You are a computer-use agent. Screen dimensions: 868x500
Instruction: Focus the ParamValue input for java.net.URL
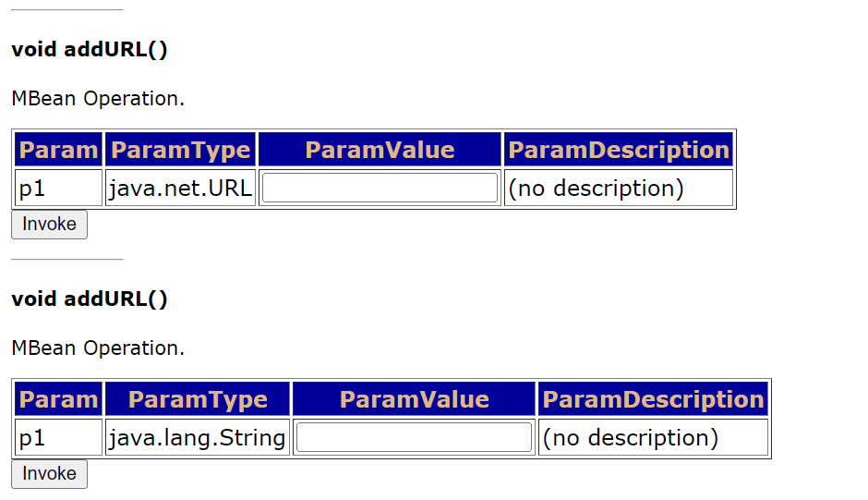tap(380, 188)
